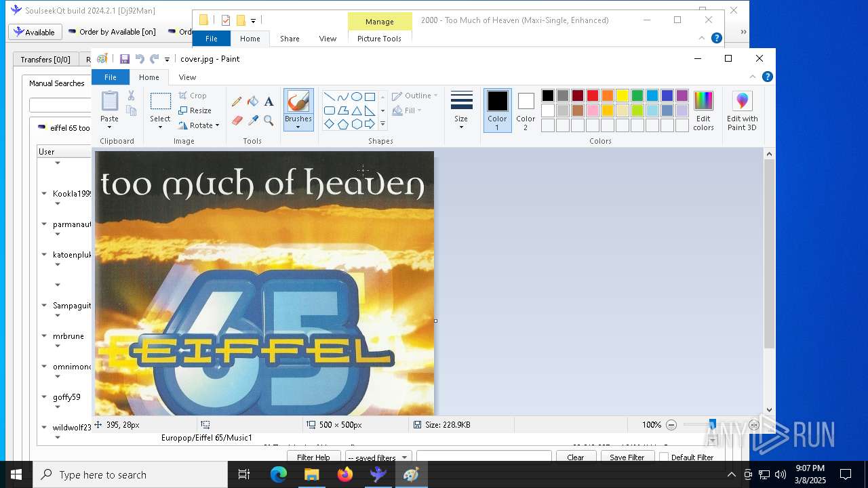Click Save Filter button in Soulseek
Screen dimensions: 868x488
click(627, 457)
